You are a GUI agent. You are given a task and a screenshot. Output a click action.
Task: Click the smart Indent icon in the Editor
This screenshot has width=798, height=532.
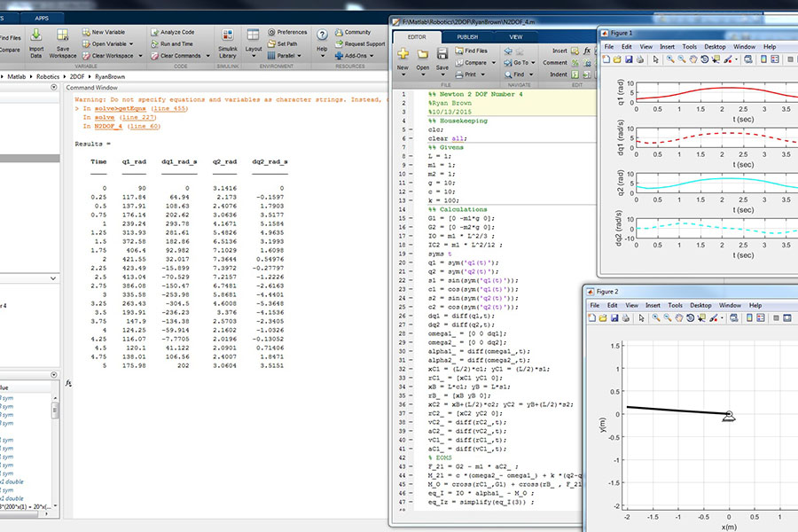(575, 74)
